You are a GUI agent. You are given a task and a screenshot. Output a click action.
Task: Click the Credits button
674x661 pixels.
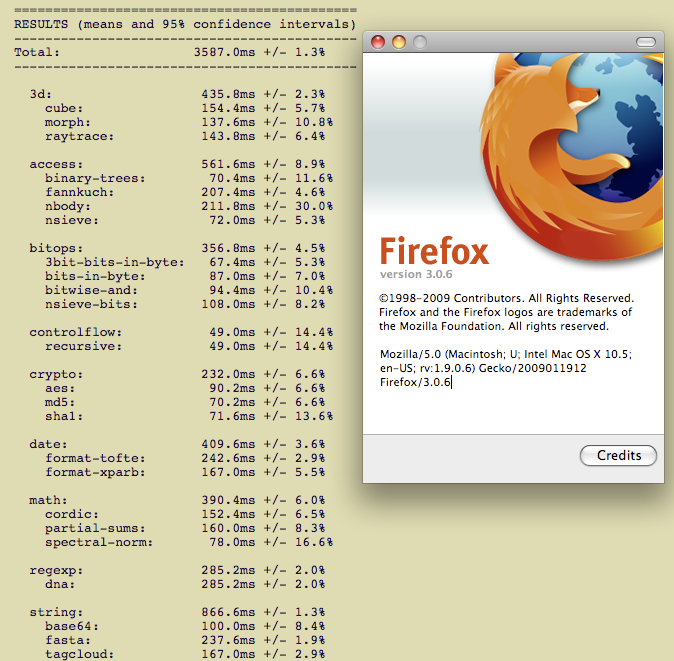click(618, 455)
